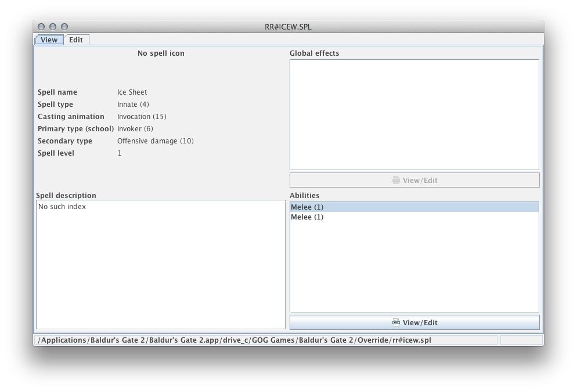Click the 'Ice Sheet' spell name value
The height and width of the screenshot is (392, 577).
point(132,92)
